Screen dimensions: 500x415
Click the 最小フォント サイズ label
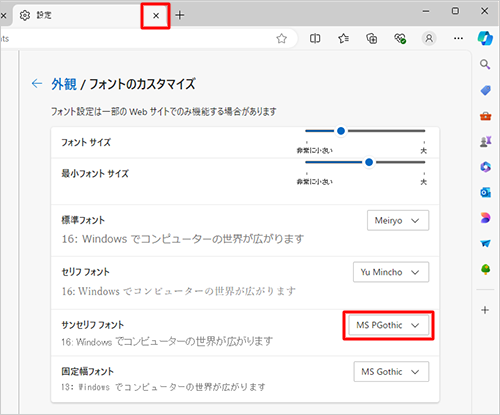pos(95,174)
